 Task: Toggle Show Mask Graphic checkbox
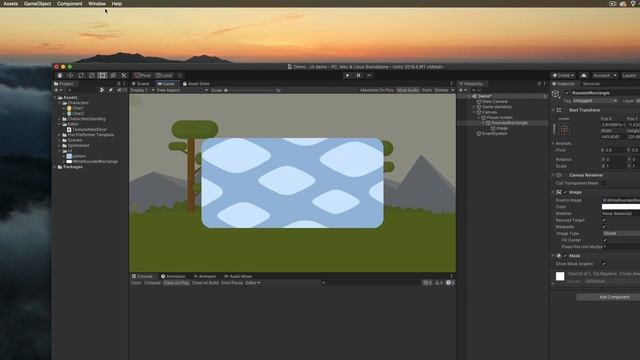coord(604,264)
